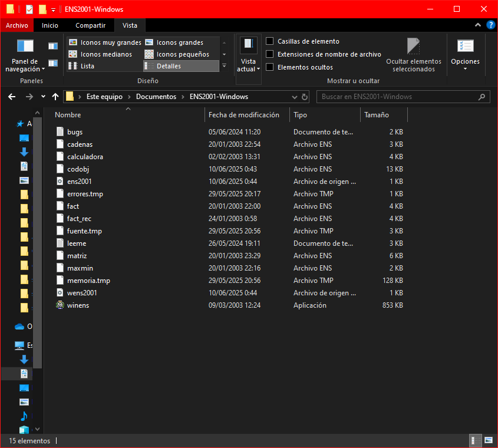
Task: Click the Properties icon in title bar
Action: click(29, 9)
